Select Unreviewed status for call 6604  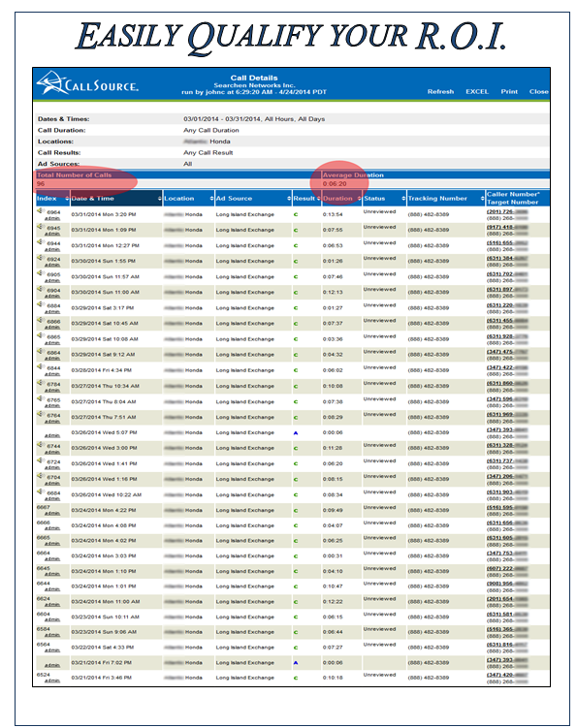click(x=379, y=615)
